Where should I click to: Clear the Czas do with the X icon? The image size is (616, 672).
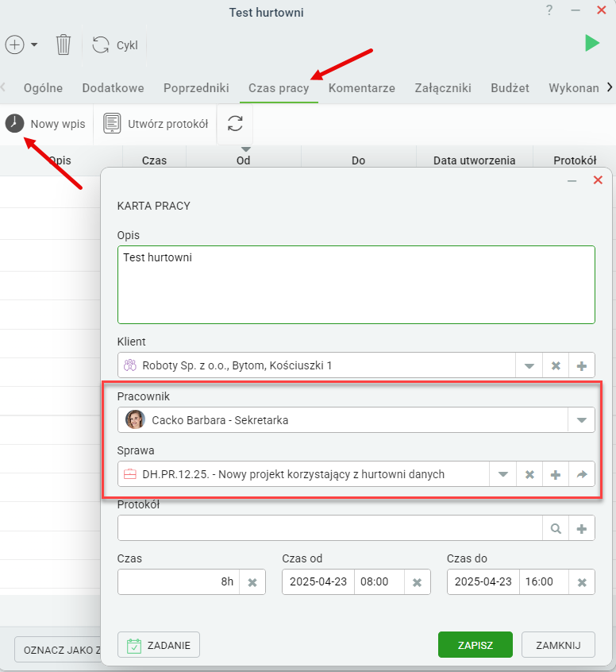click(x=582, y=582)
